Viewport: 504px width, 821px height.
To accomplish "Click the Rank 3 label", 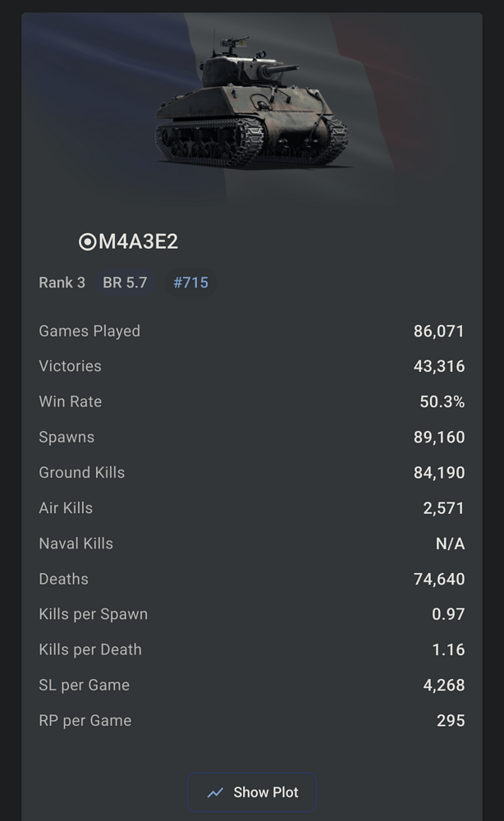I will coord(62,282).
